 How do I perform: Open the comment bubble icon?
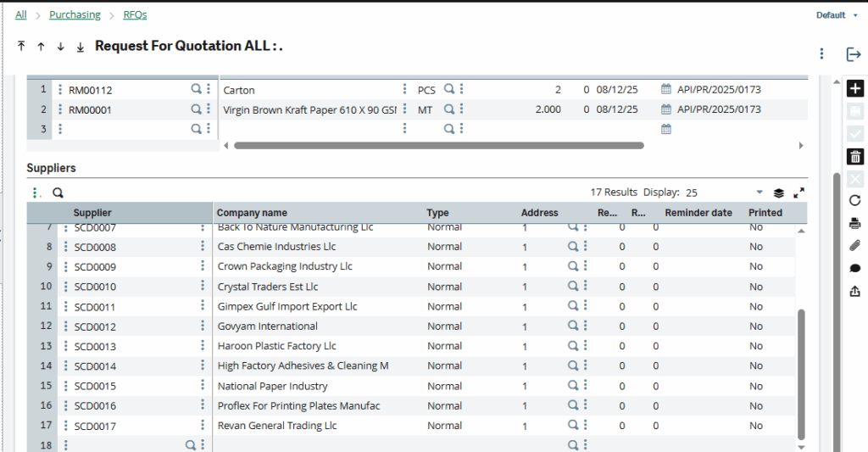854,268
